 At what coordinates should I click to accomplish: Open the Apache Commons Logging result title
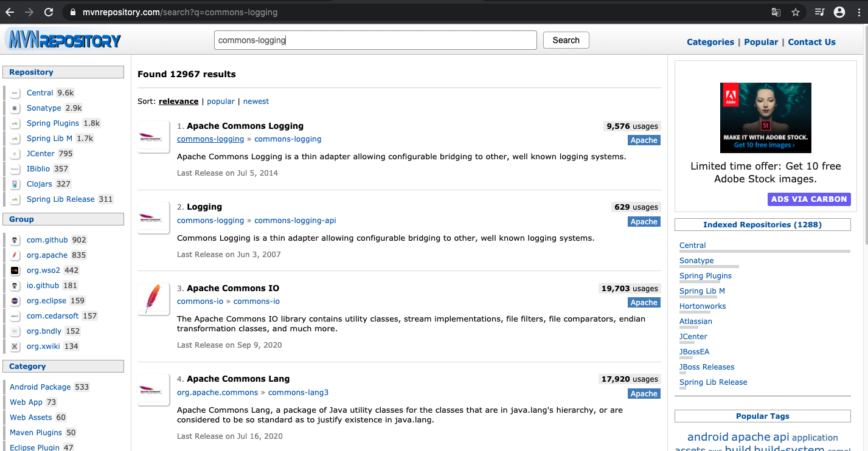245,126
